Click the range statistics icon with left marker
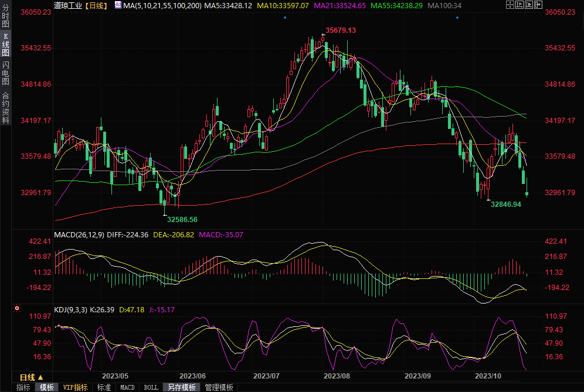This screenshot has height=392, width=584. click(520, 5)
